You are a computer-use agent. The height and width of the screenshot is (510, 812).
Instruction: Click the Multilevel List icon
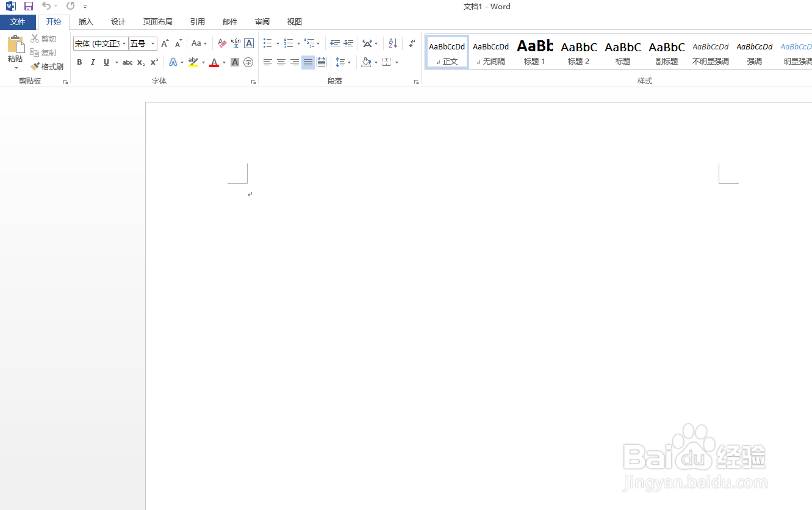[309, 43]
